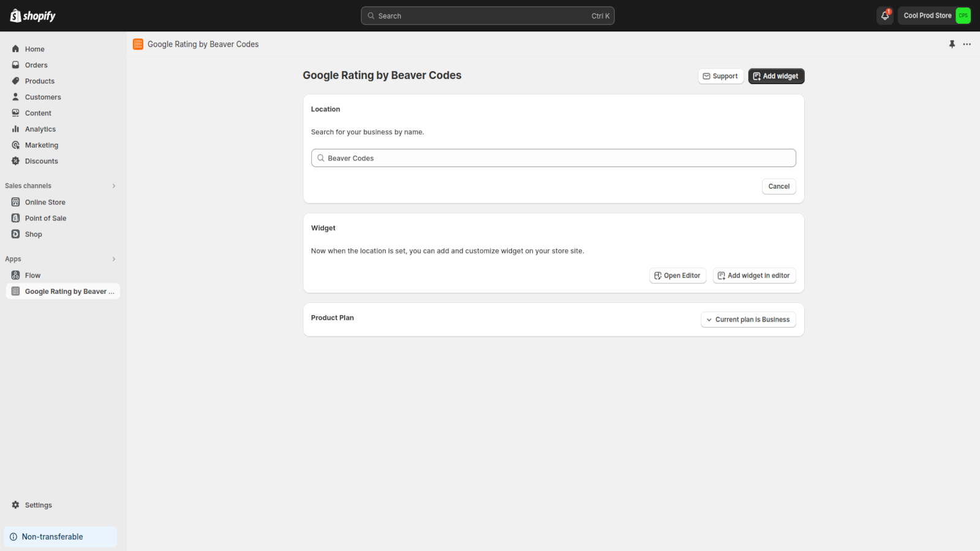Viewport: 980px width, 551px height.
Task: Cancel the location search
Action: tap(779, 186)
